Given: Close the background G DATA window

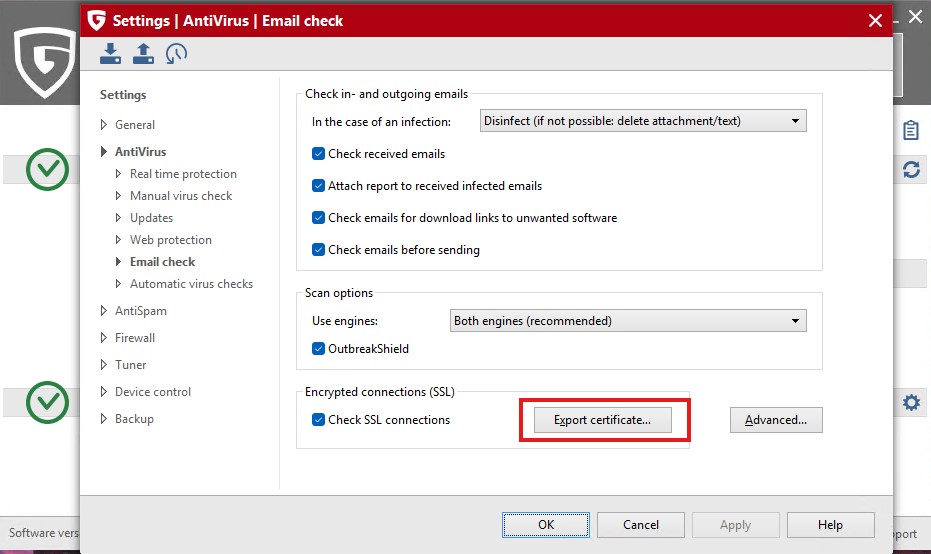Looking at the screenshot, I should pos(916,17).
